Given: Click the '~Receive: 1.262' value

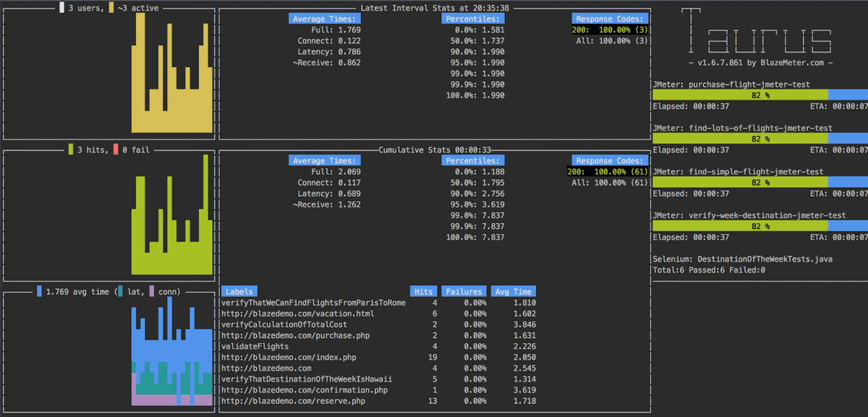Looking at the screenshot, I should tap(326, 205).
